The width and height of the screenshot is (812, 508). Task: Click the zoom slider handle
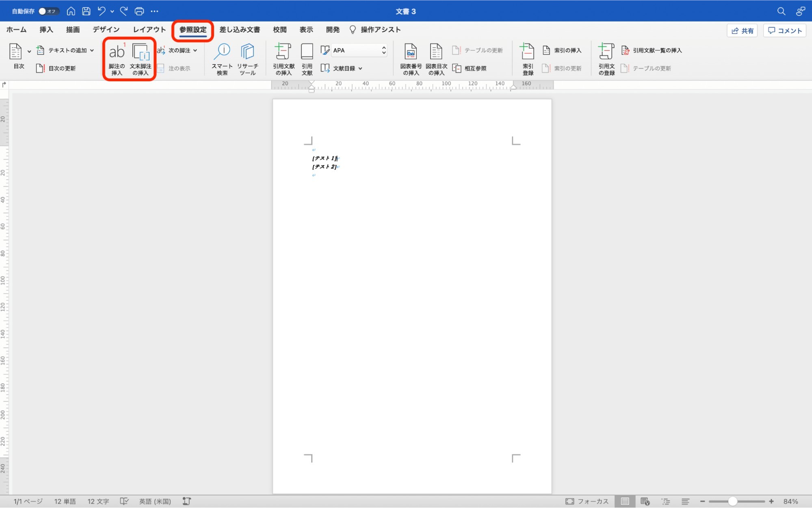732,501
